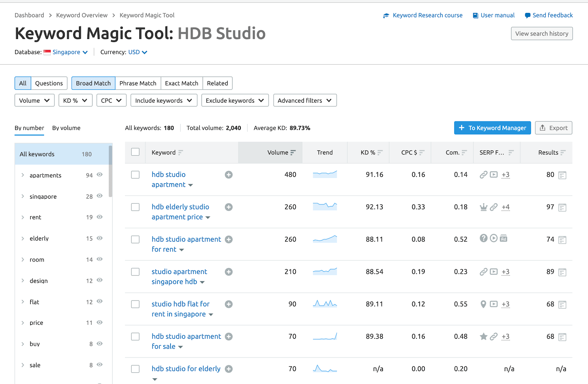Sort by SERP Features column sort icon
Image resolution: width=588 pixels, height=384 pixels.
[511, 153]
